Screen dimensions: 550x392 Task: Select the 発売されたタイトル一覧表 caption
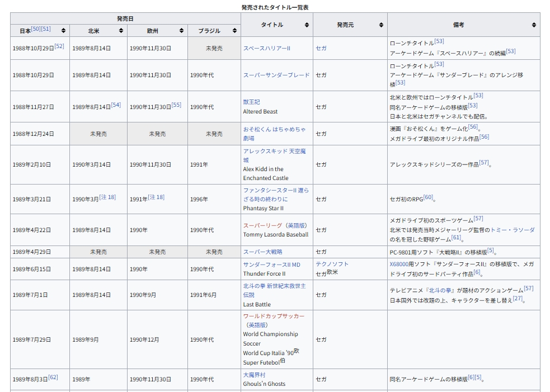(275, 7)
